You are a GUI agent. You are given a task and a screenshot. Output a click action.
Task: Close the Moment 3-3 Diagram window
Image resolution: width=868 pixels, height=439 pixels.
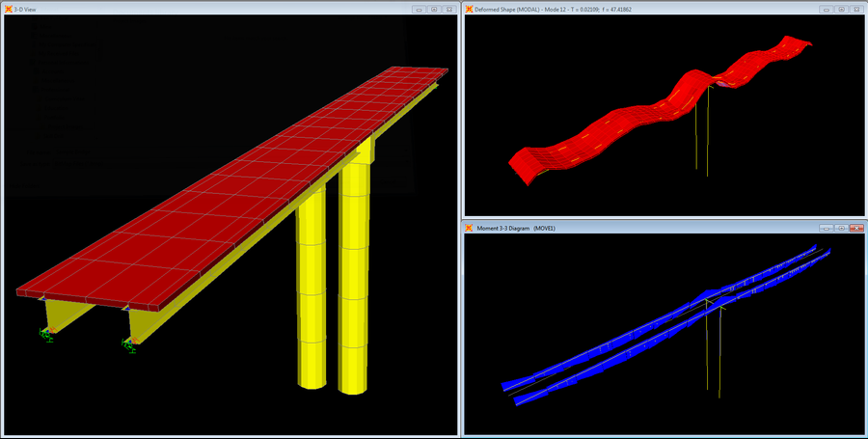(x=855, y=229)
